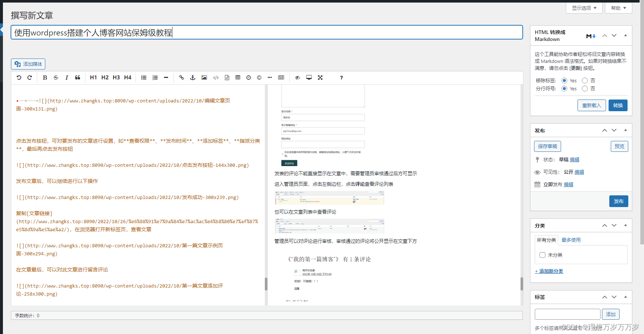Insert H3 heading
This screenshot has width=644, height=334.
tap(116, 78)
